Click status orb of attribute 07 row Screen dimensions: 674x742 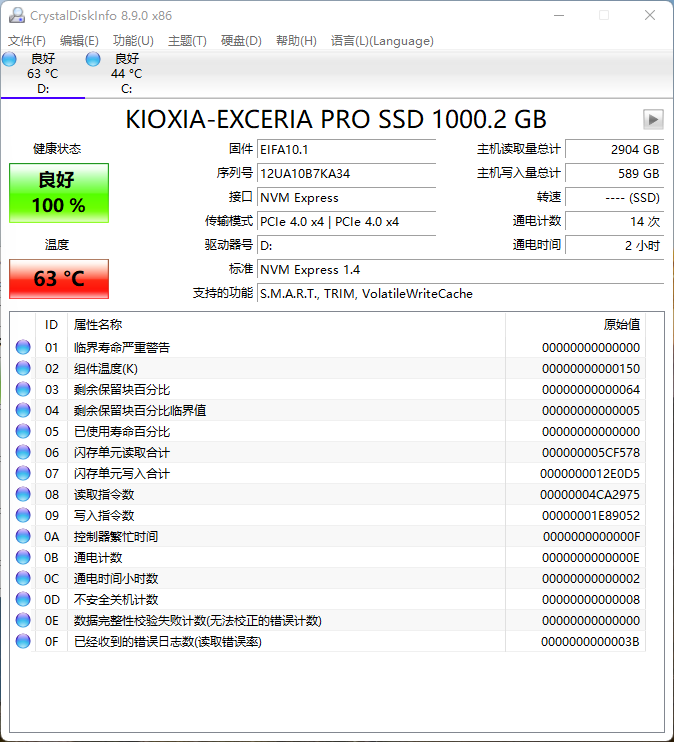[x=23, y=473]
